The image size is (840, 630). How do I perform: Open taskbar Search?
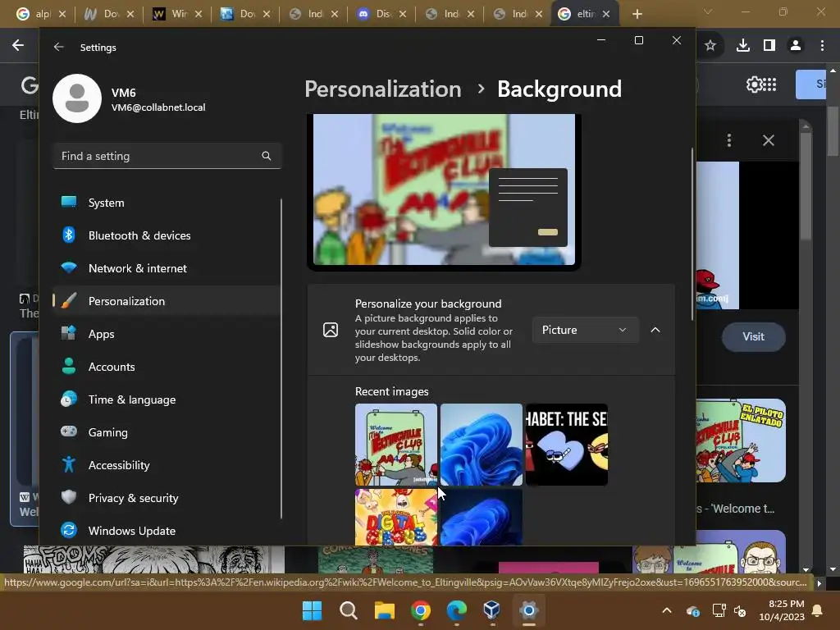tap(348, 610)
